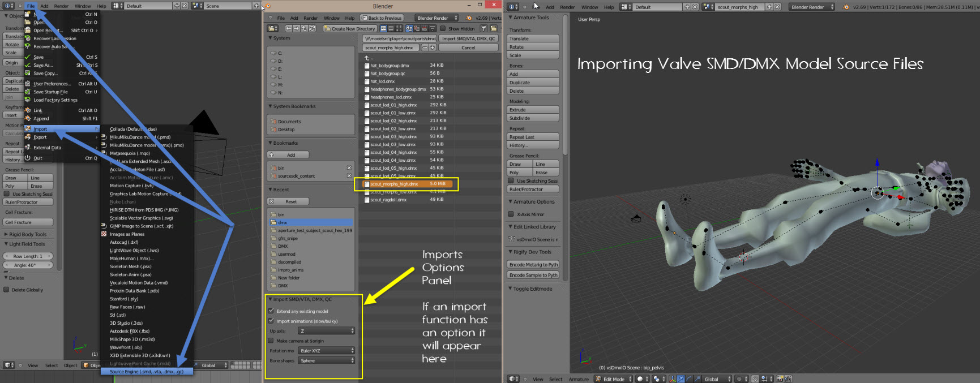Toggle Use Sketching Sessions in right window

(511, 181)
